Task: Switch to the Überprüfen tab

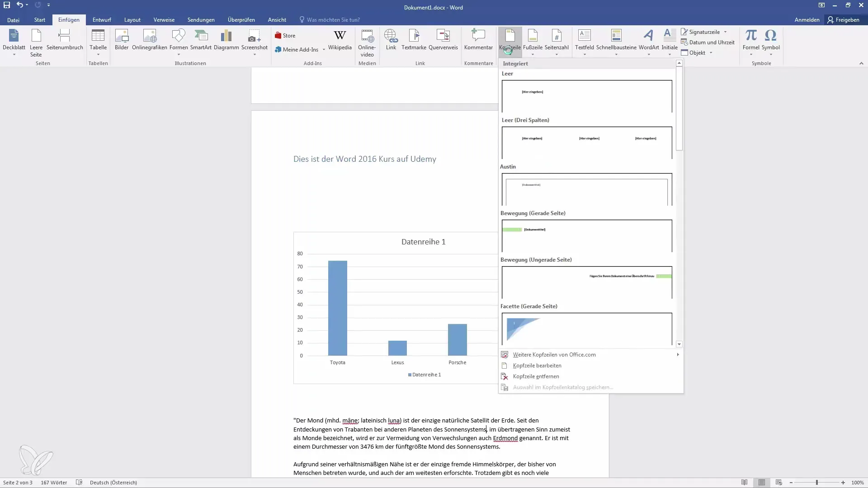Action: [x=241, y=20]
